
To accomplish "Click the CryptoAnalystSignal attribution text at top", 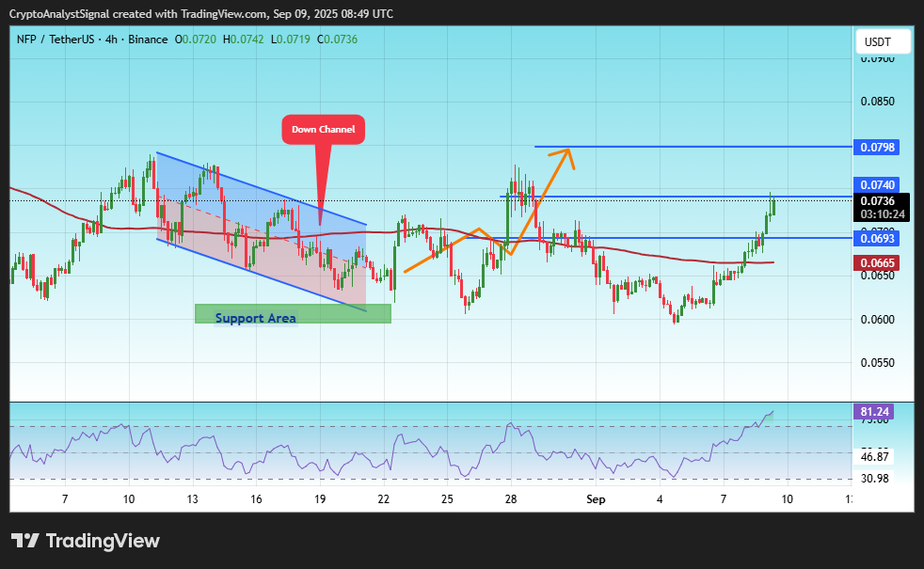I will pos(200,13).
